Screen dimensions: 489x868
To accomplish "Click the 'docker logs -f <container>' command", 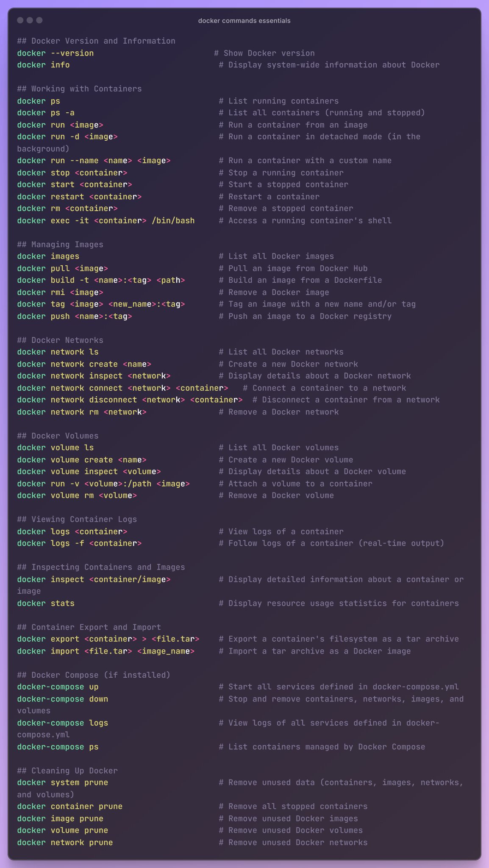I will point(79,543).
